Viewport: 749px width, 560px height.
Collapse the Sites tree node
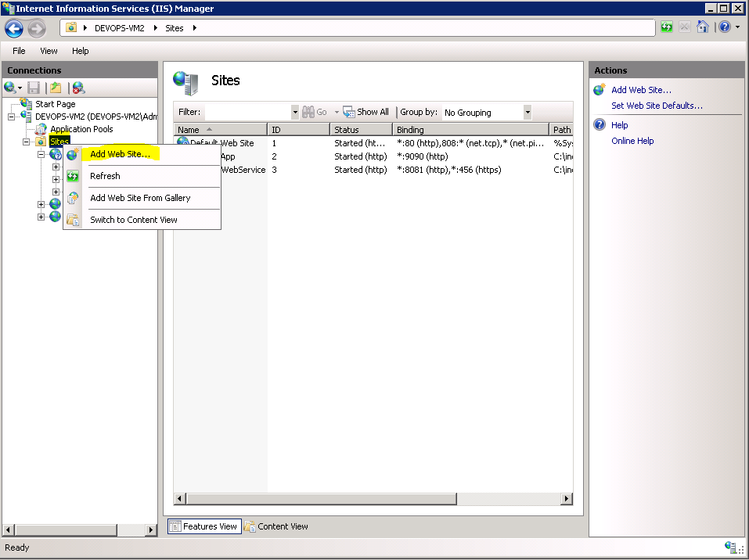[26, 142]
